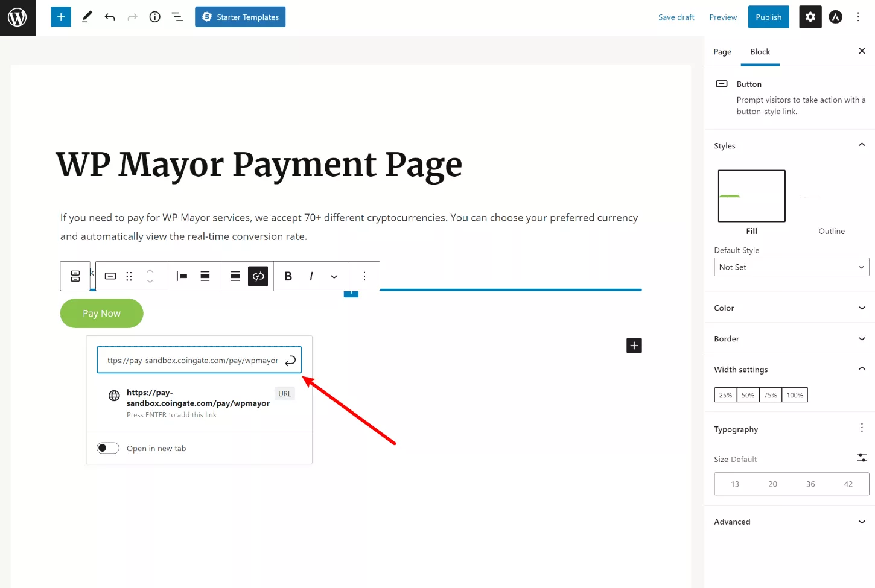Open the Astra settings icon
Viewport: 875px width, 588px height.
pyautogui.click(x=835, y=17)
